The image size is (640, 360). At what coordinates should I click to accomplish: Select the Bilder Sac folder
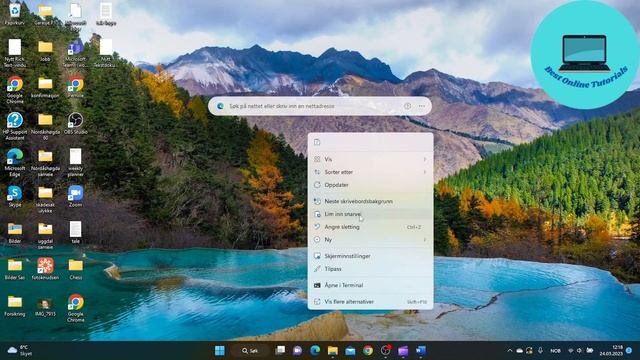coord(15,269)
